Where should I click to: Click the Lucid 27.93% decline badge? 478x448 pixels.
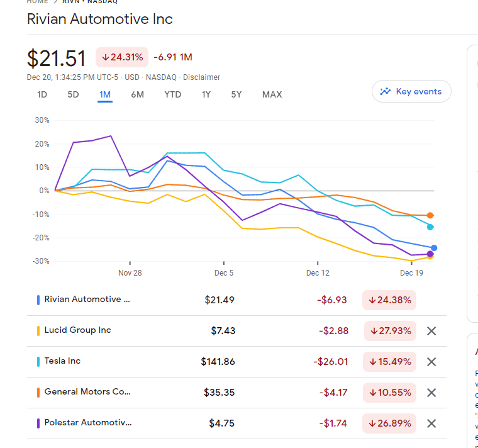pos(390,331)
